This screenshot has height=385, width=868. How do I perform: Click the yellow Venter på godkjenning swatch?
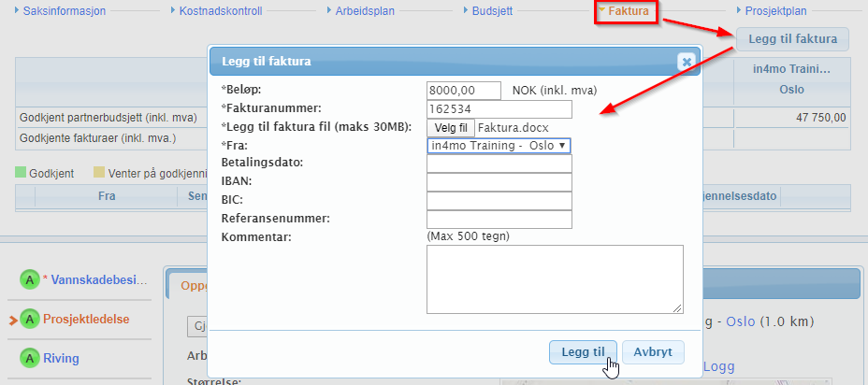[99, 173]
